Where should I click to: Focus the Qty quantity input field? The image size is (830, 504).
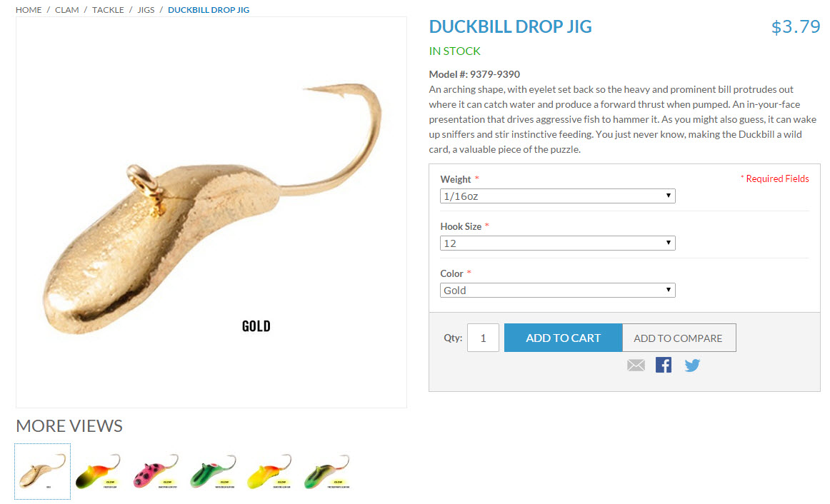click(483, 338)
